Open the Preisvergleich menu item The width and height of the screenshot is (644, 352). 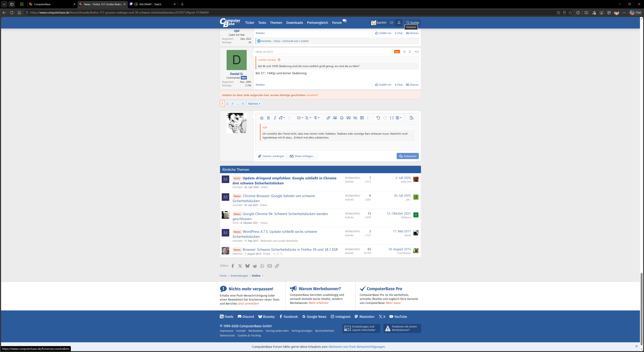click(317, 23)
